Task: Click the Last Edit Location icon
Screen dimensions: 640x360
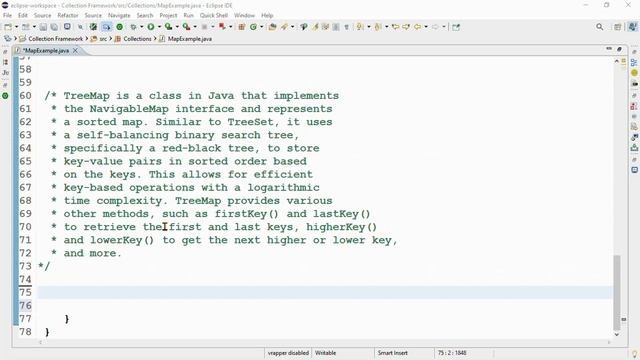Action: 395,27
